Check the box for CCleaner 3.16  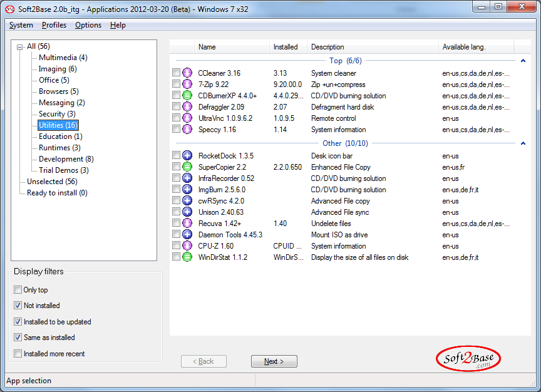[x=177, y=73]
